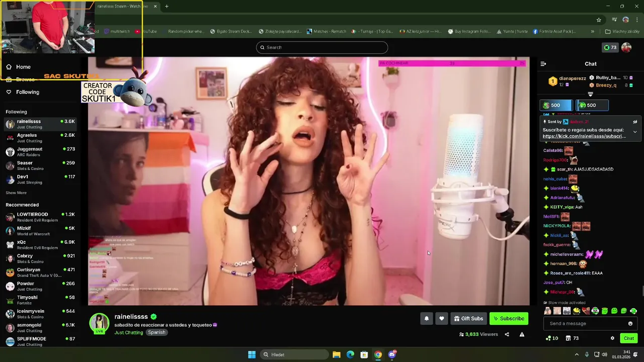Open the recommended SPLIFFMODE channel
Screen dimensions: 644x362
click(40, 341)
